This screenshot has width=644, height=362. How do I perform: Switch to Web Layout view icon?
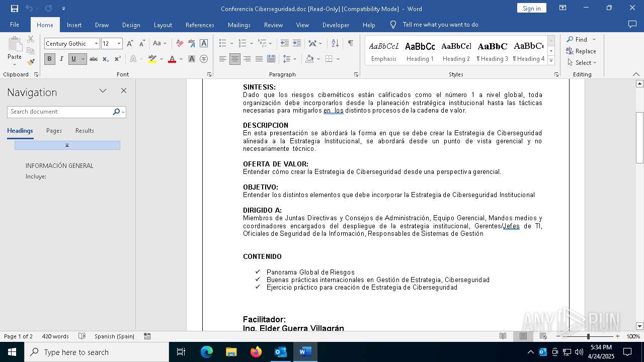pyautogui.click(x=543, y=336)
